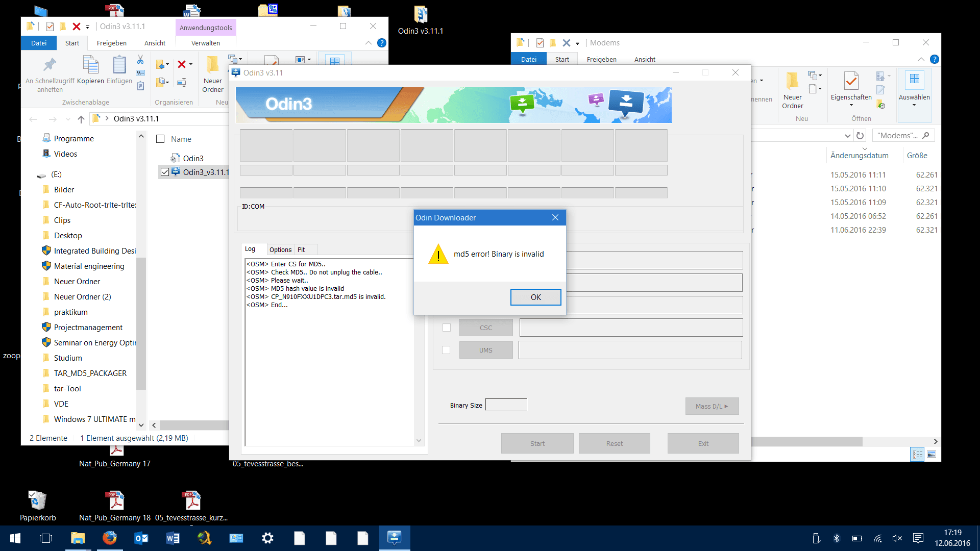Switch Modems window to large icons view
Screen dimensions: 980x551
pyautogui.click(x=932, y=454)
